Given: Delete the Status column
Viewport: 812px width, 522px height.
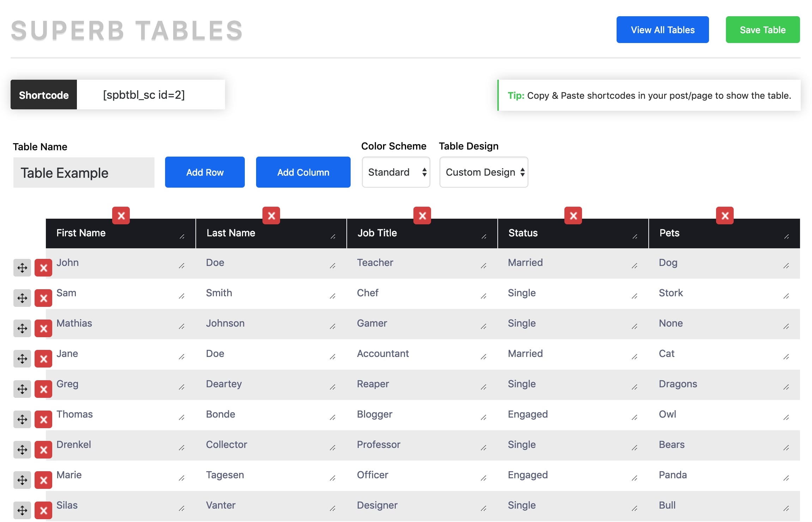Looking at the screenshot, I should click(573, 216).
